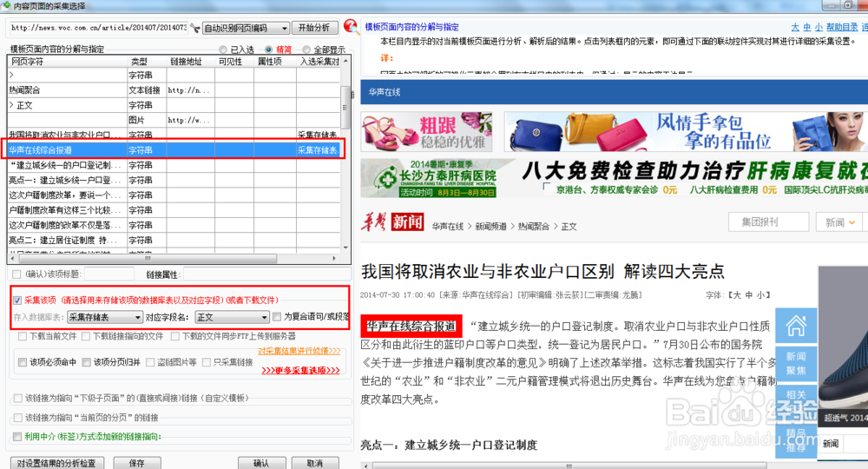Check the 只采集链接 checkbox
The image size is (868, 469).
pos(207,362)
